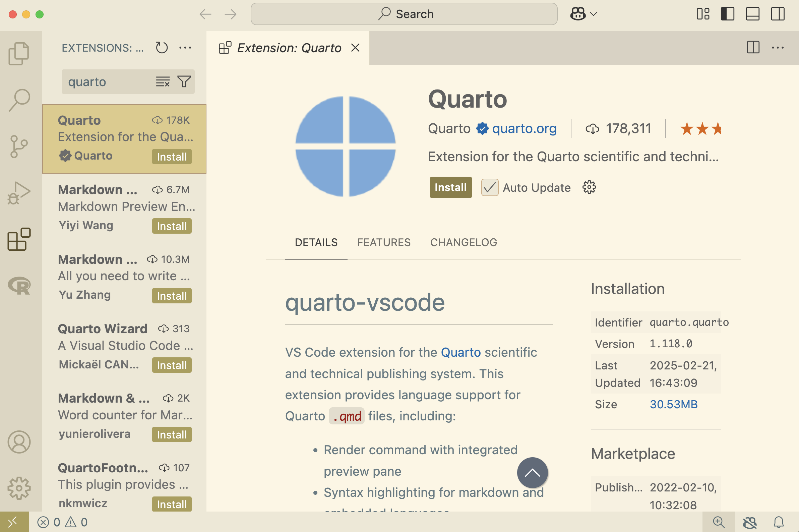Open the 30.53MB size link
The image size is (799, 532).
tap(674, 404)
